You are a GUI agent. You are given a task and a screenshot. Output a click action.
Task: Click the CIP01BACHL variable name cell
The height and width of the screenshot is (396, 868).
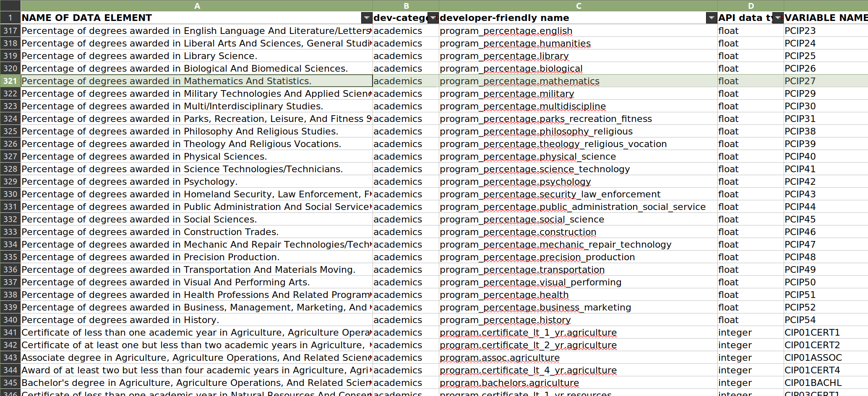825,383
